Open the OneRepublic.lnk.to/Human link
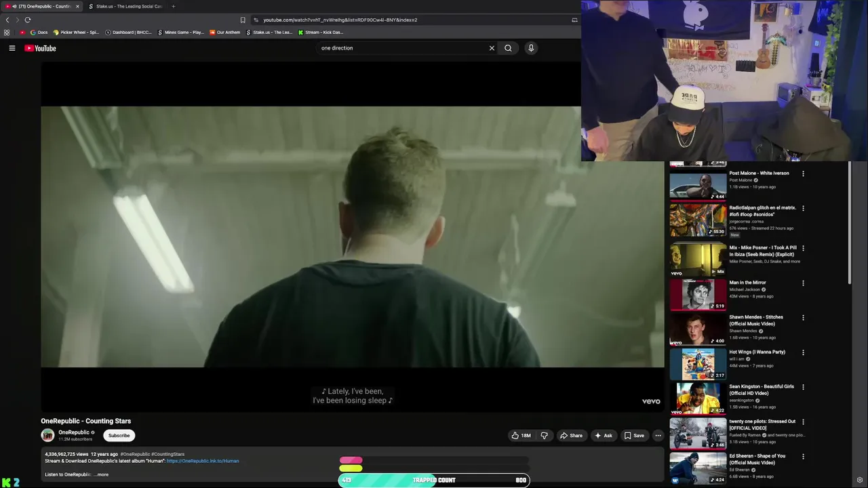 pos(203,461)
